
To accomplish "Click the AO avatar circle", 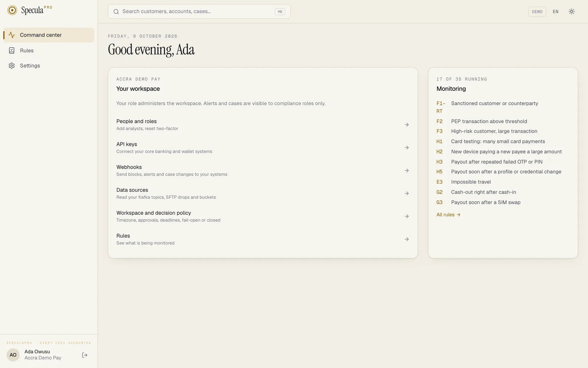I will [x=13, y=355].
